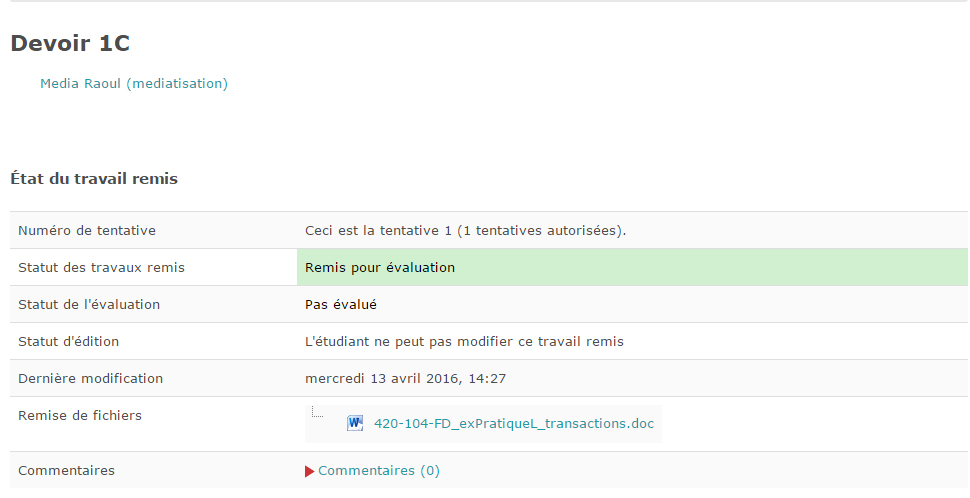
Task: Select the Statut d'édition row label
Action: click(68, 342)
